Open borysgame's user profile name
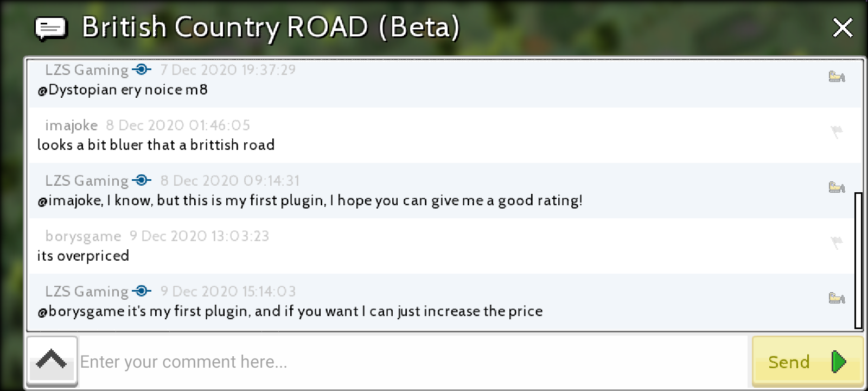Screen dimensions: 868x391 tap(83, 236)
